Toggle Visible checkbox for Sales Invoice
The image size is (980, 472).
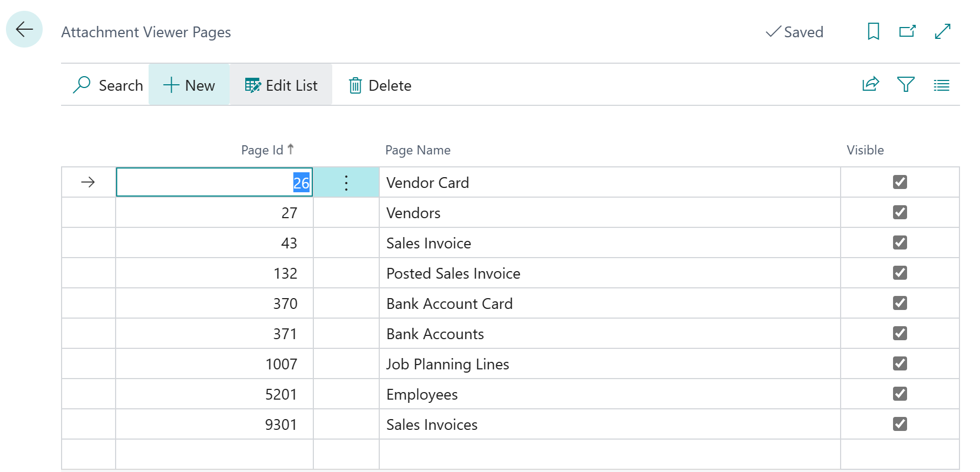[900, 243]
